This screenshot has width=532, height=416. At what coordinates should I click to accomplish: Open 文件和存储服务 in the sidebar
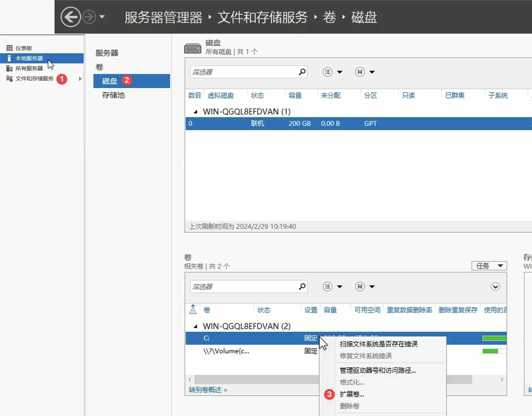(35, 79)
